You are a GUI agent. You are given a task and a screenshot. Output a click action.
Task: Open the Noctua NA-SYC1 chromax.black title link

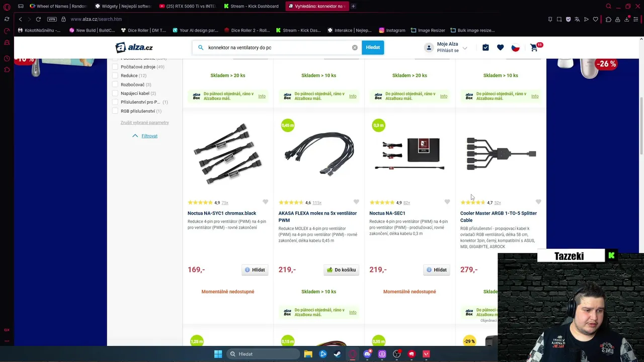point(222,213)
